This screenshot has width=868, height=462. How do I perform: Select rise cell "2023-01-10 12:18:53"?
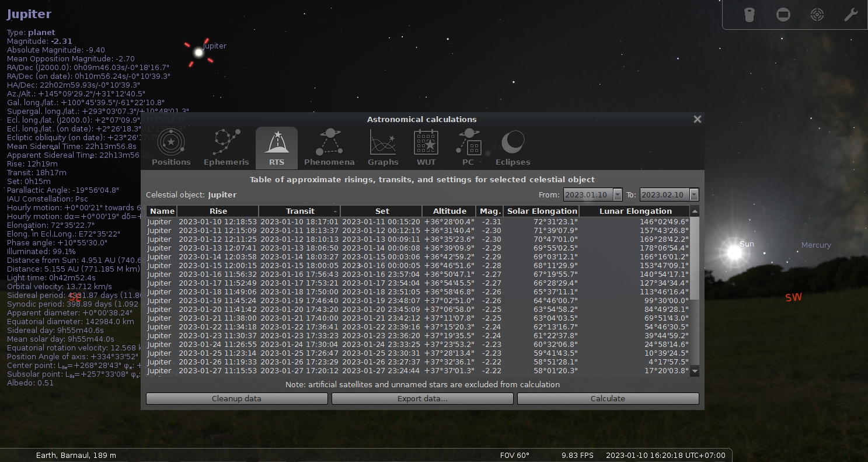218,222
